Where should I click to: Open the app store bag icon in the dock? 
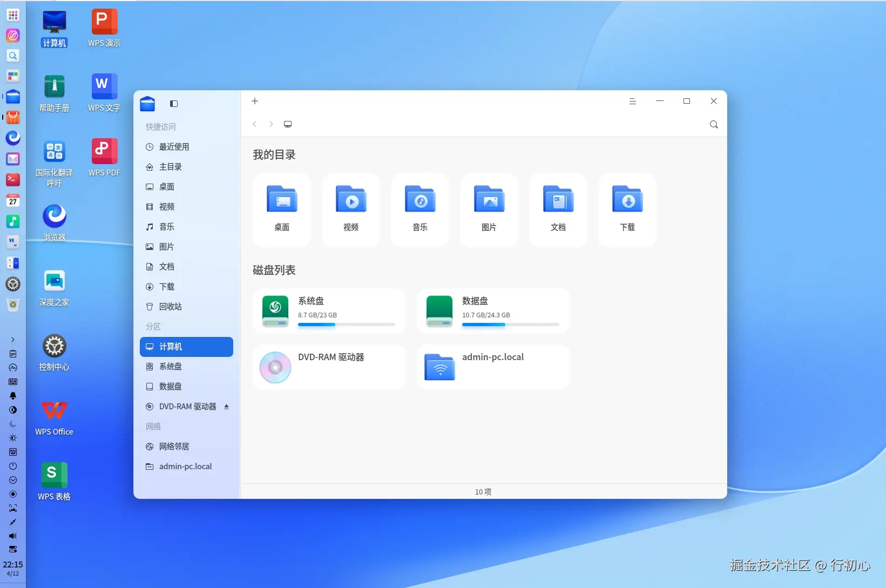pos(13,117)
